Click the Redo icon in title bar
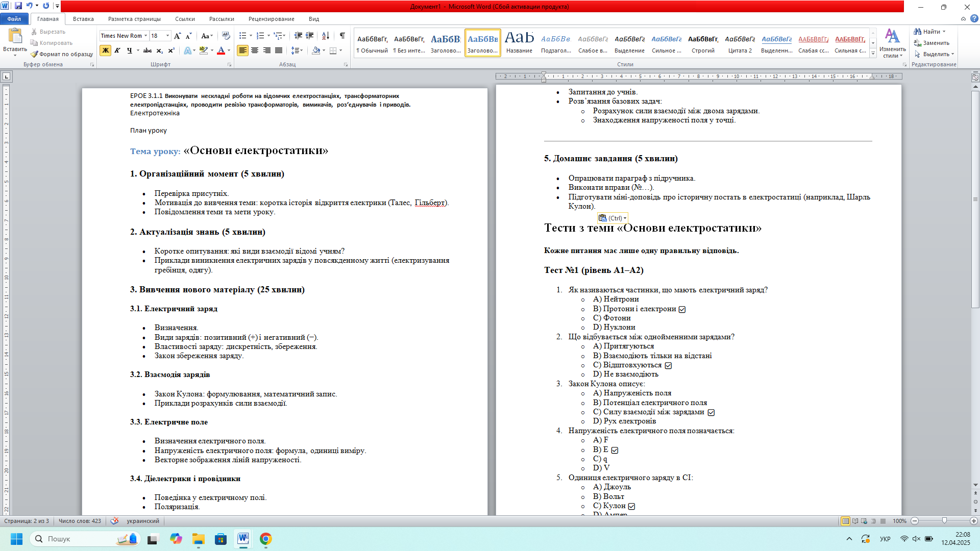 (46, 6)
